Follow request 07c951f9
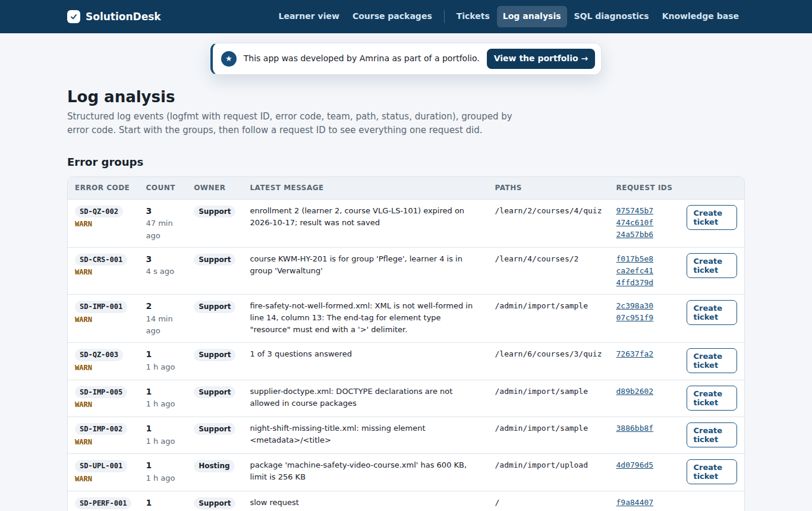Viewport: 812px width, 511px height. [635, 318]
